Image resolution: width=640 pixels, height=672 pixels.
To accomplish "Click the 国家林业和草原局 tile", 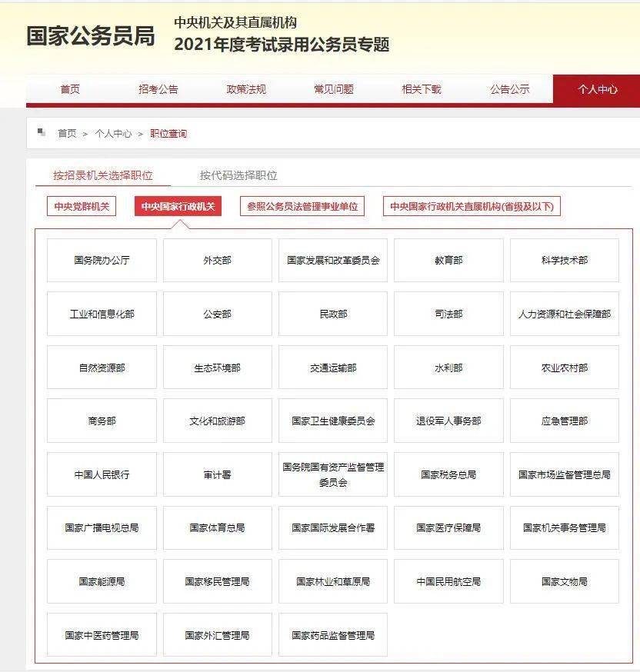I will (333, 581).
